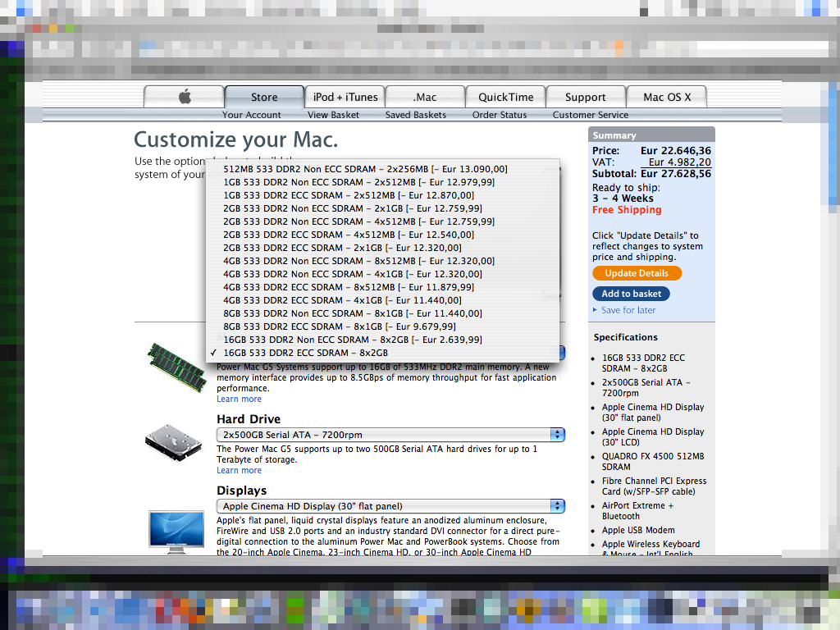840x630 pixels.
Task: Open the View Basket link
Action: click(x=333, y=115)
